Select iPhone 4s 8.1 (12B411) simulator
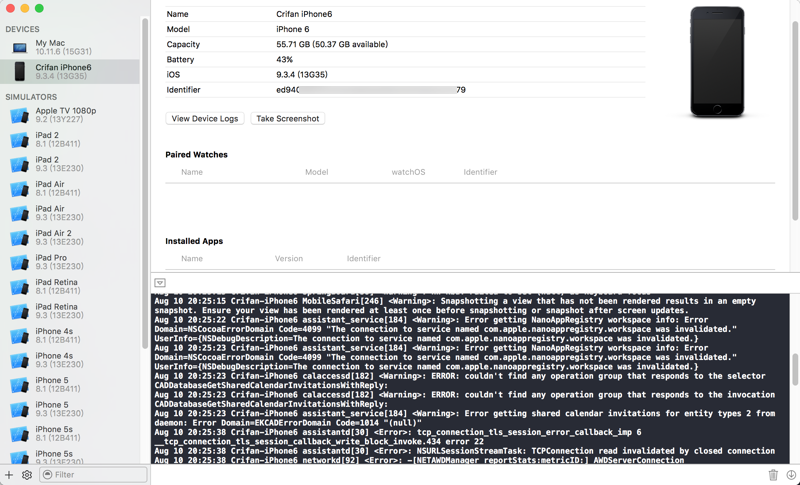This screenshot has height=485, width=800. tap(69, 335)
